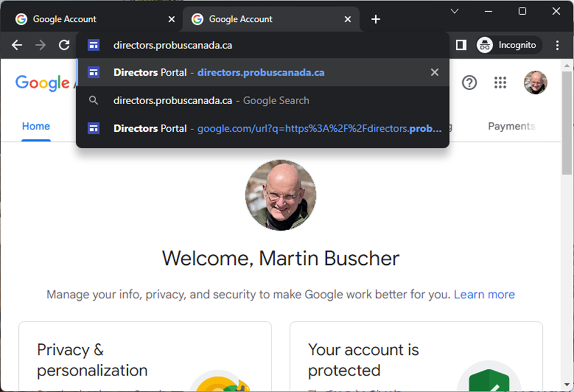The height and width of the screenshot is (392, 574).
Task: Close the first Google Account tab
Action: tap(171, 19)
